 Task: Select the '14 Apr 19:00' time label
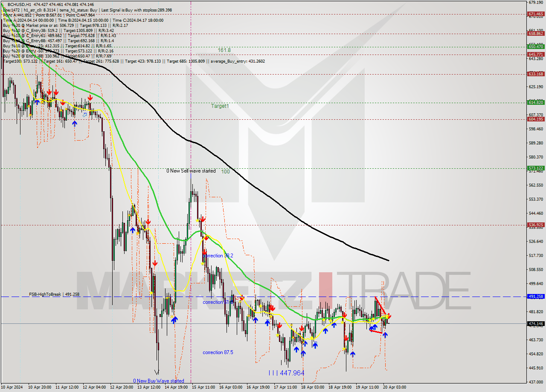click(x=176, y=387)
